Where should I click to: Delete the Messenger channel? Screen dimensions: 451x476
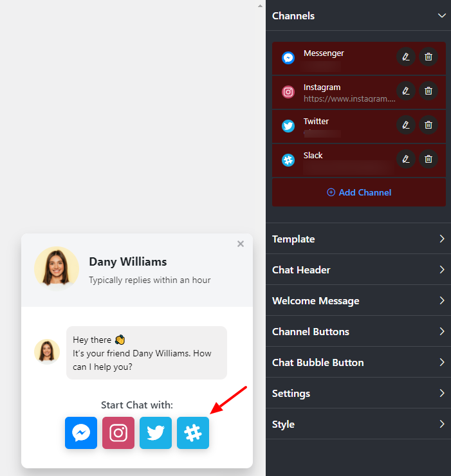tap(428, 57)
